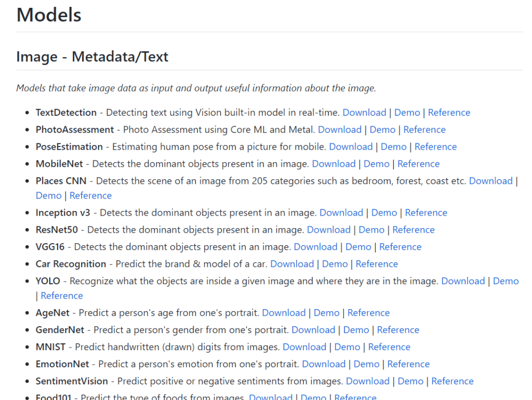Download the MNIST model
This screenshot has width=532, height=400.
point(304,347)
